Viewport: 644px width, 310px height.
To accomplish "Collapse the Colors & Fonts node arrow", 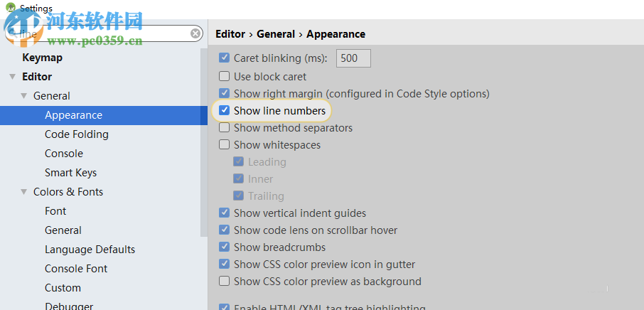I will pyautogui.click(x=23, y=192).
